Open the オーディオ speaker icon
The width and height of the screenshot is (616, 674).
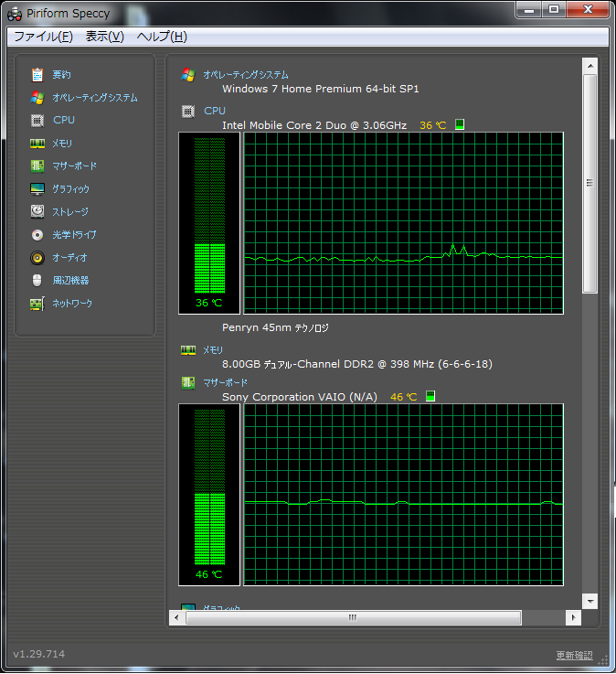pyautogui.click(x=37, y=258)
